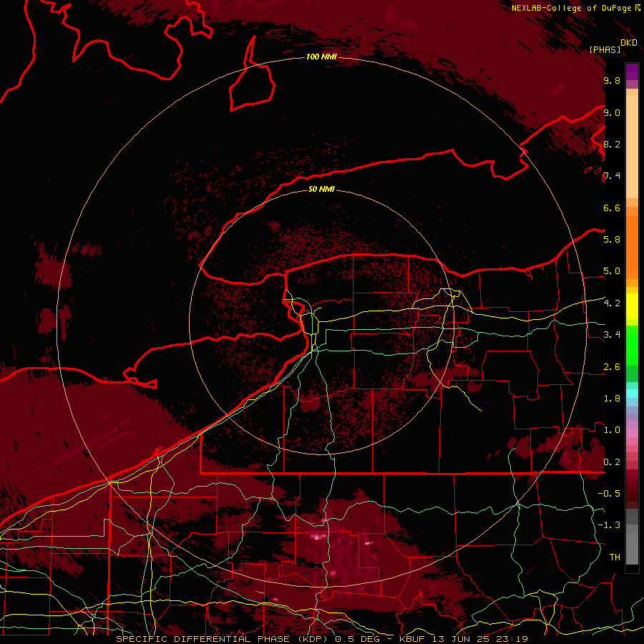
Task: Click the -0.5 value on color scale
Action: point(609,494)
